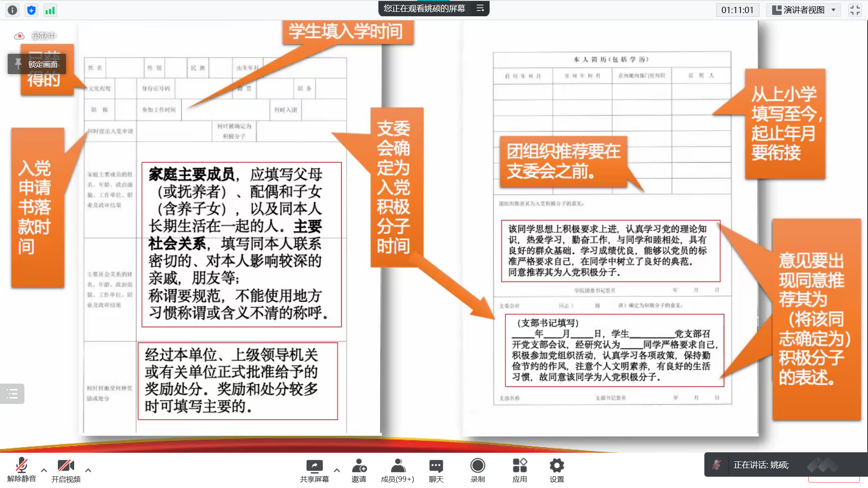
Task: Open the screen-viewing banner options menu
Action: pyautogui.click(x=480, y=8)
